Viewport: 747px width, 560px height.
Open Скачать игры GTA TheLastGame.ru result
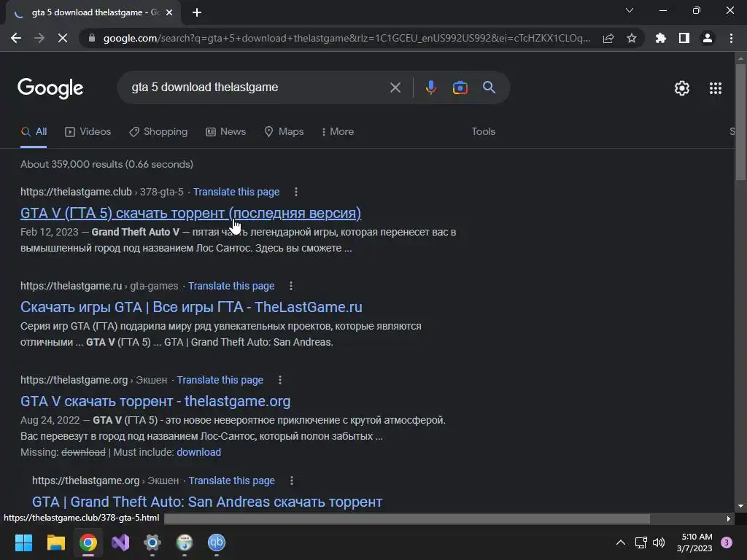(191, 307)
